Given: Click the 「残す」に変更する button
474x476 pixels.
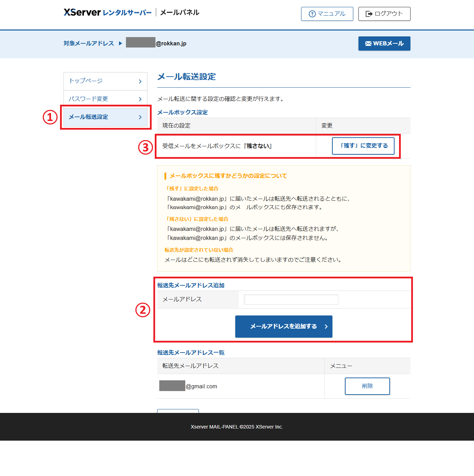Looking at the screenshot, I should point(363,146).
